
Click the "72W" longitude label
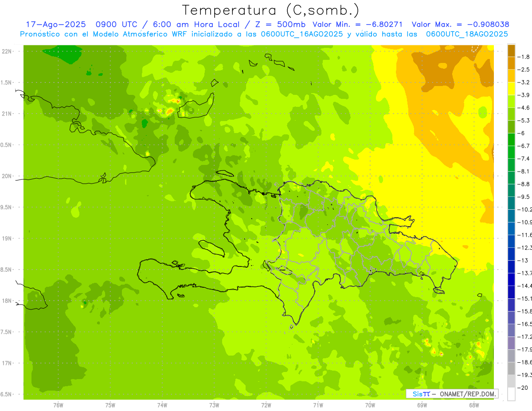266,405
